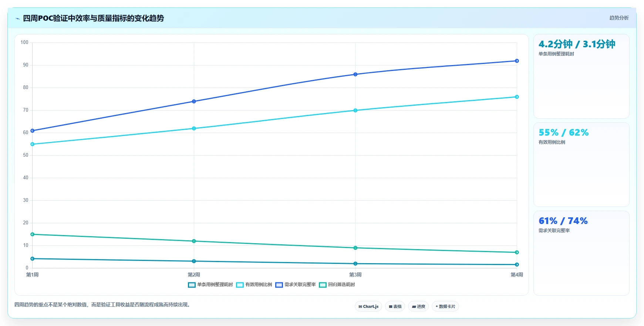Select the 回归筛选耗时 data point at 第1周
This screenshot has width=644, height=326.
point(33,234)
